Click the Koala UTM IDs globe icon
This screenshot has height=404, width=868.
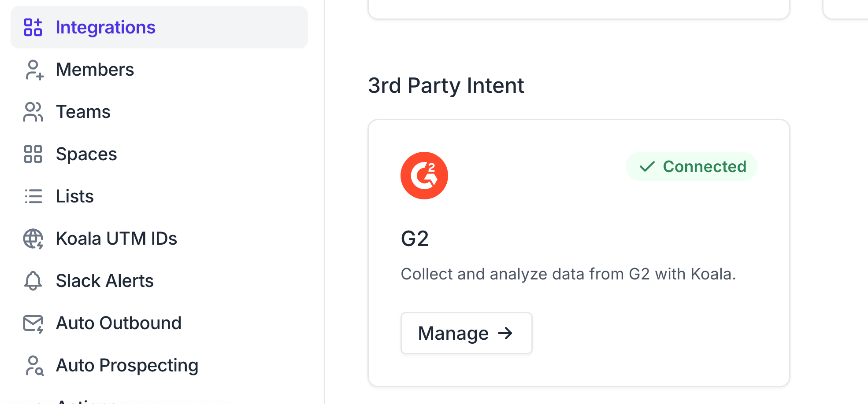33,239
